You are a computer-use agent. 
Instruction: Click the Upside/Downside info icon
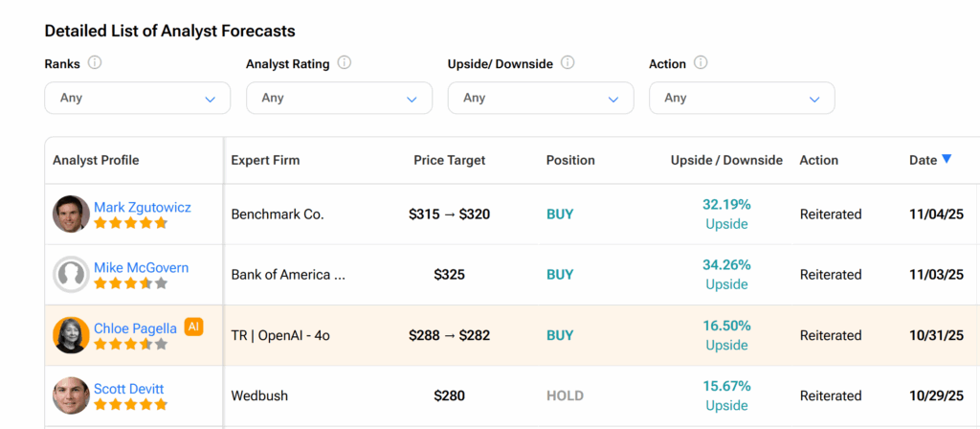tap(568, 63)
